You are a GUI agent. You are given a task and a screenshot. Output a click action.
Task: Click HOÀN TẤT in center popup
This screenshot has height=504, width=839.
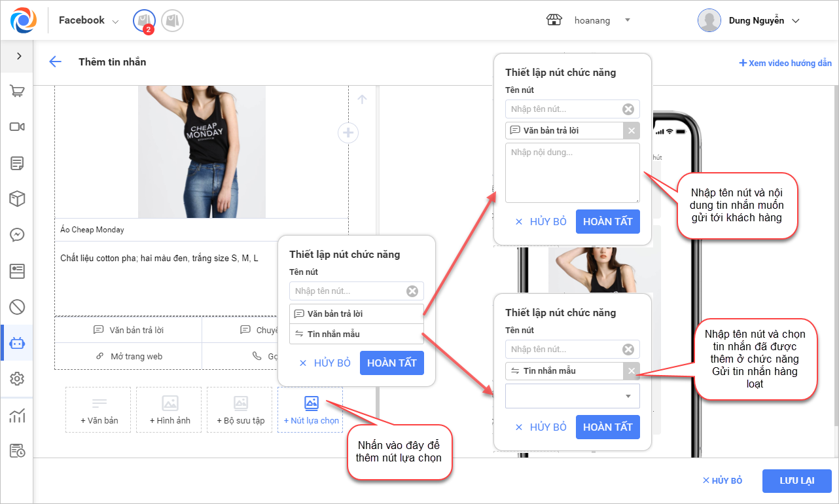392,363
